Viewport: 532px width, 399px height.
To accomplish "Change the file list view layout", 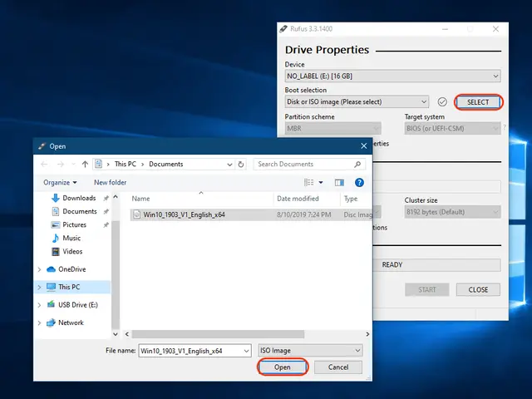I will tap(308, 183).
